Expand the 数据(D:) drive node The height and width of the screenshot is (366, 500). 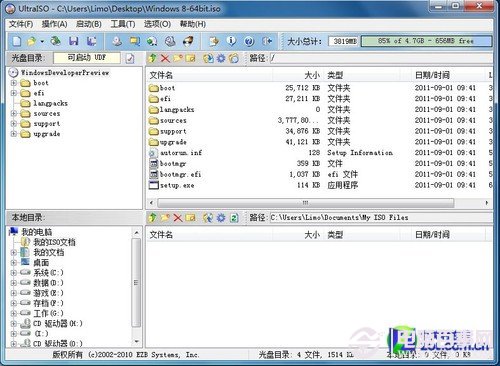tap(14, 283)
